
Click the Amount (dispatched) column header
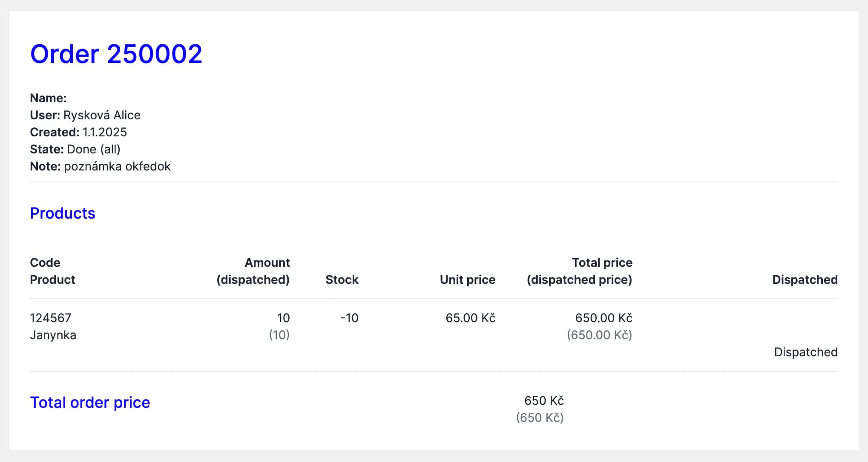253,271
